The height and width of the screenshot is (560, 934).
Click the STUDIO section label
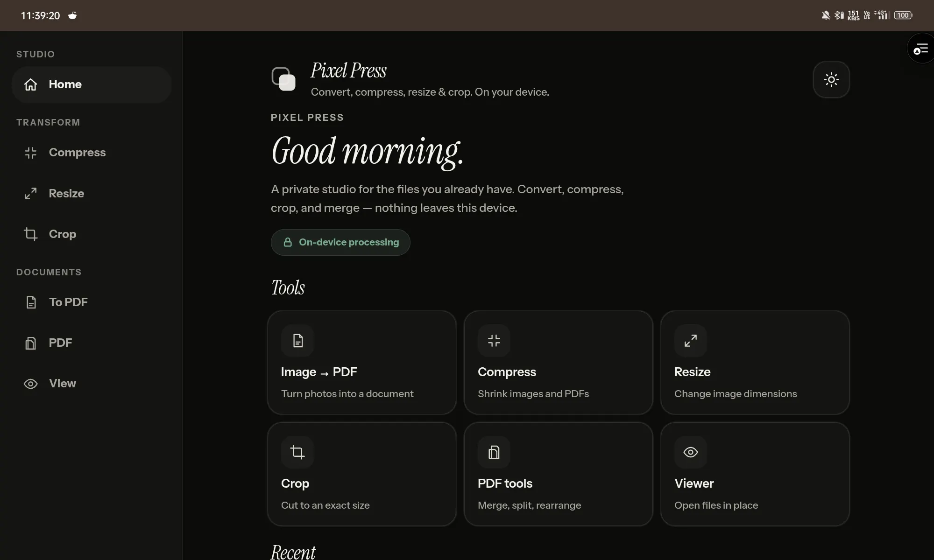tap(35, 54)
